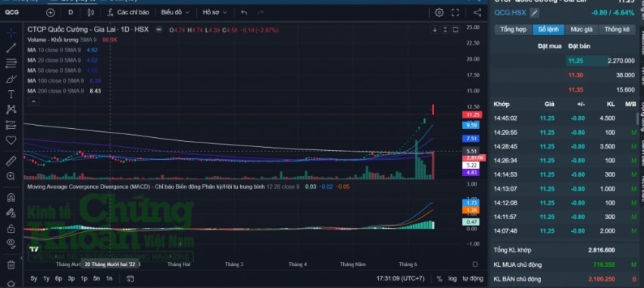
Task: Add symbol with plus icon
Action: point(51,12)
